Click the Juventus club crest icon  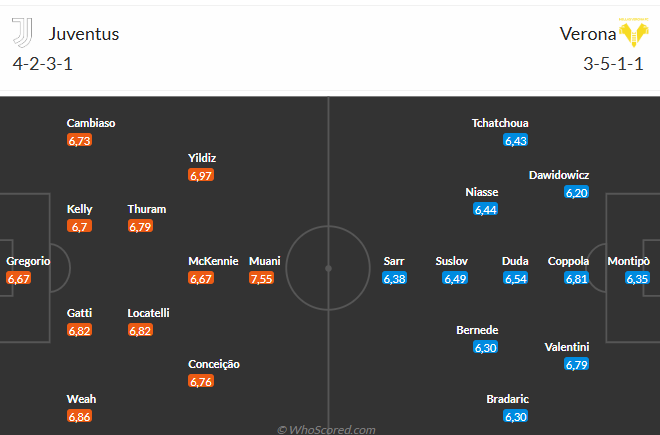pyautogui.click(x=22, y=32)
